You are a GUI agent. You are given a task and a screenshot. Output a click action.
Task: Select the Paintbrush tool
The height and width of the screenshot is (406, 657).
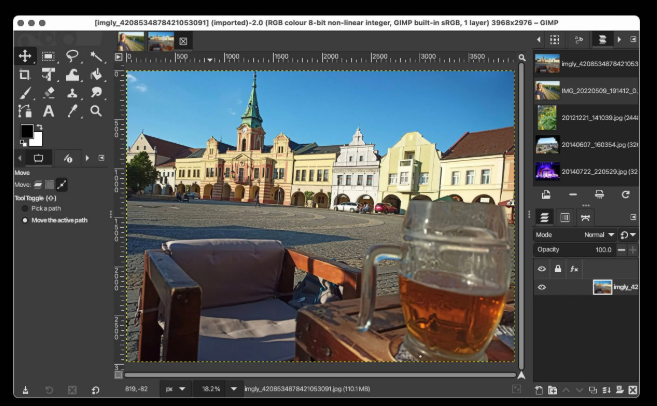pos(25,93)
